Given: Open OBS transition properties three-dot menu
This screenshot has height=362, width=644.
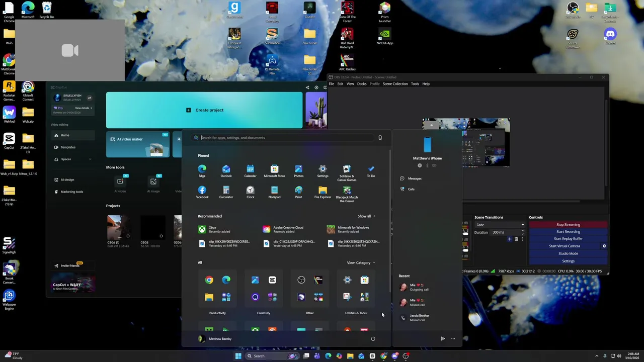Looking at the screenshot, I should point(522,239).
